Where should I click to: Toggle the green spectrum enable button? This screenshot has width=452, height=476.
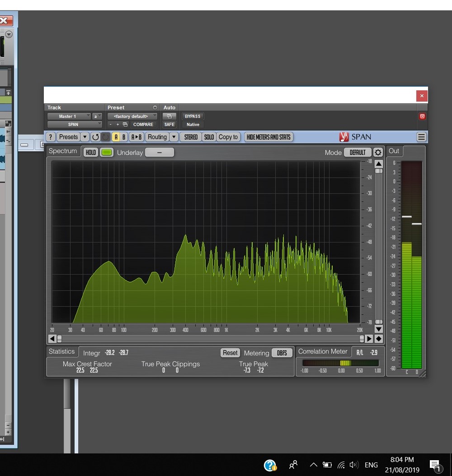tap(107, 152)
